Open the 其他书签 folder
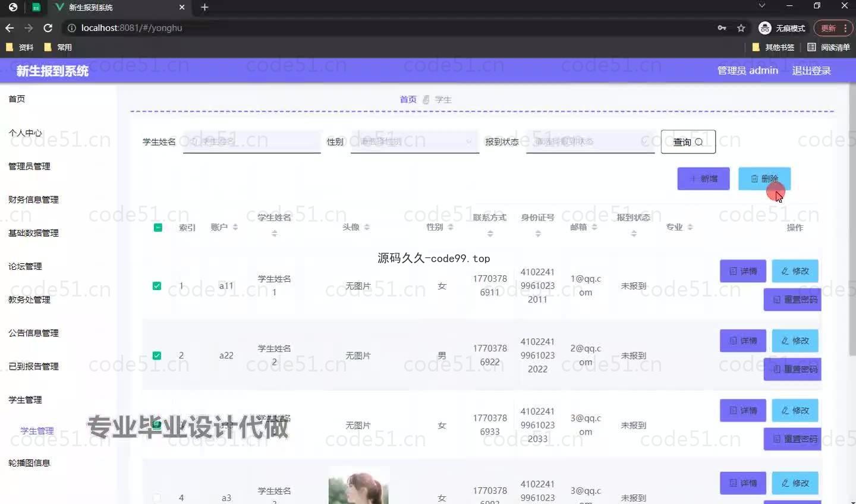The image size is (856, 504). tap(773, 47)
